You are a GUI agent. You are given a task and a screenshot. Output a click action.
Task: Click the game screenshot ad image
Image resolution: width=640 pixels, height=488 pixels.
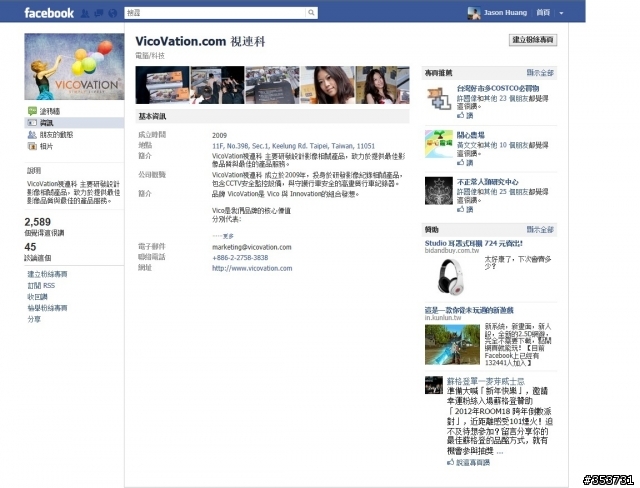pos(452,344)
